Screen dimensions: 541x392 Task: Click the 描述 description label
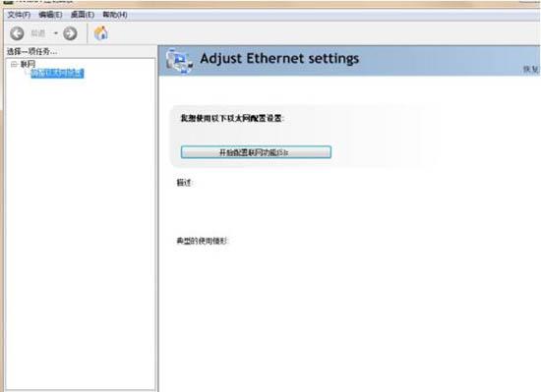184,183
